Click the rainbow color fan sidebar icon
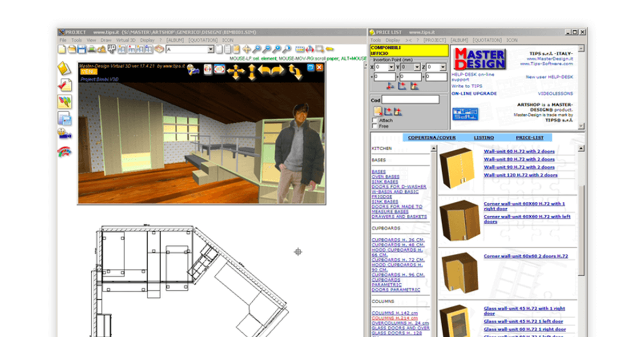 [x=64, y=151]
